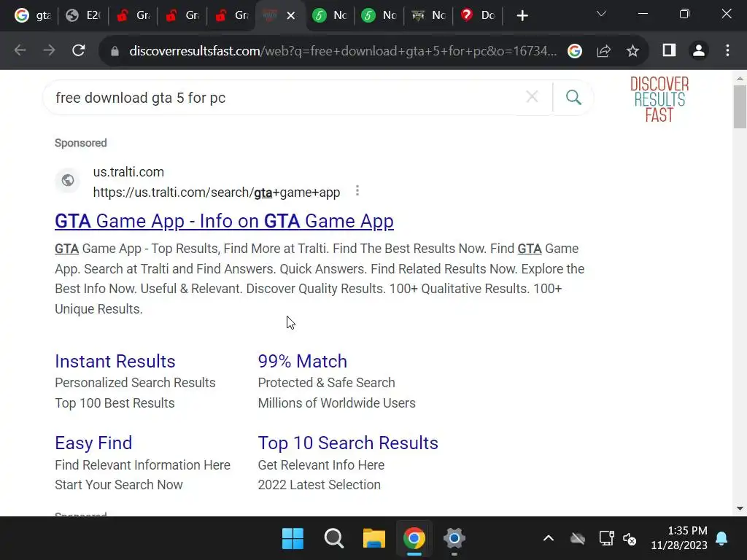This screenshot has height=560, width=747.
Task: Go back to previous page
Action: coord(20,50)
